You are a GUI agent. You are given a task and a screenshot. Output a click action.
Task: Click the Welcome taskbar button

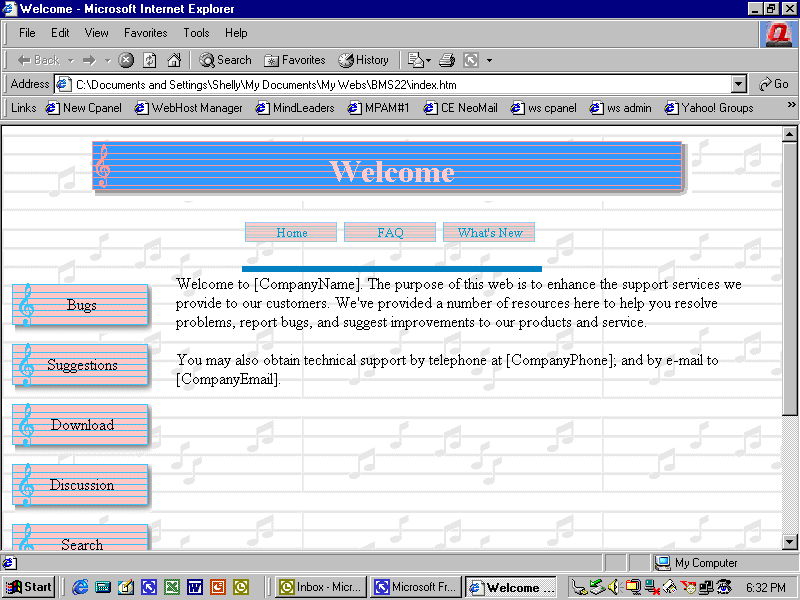(x=512, y=587)
